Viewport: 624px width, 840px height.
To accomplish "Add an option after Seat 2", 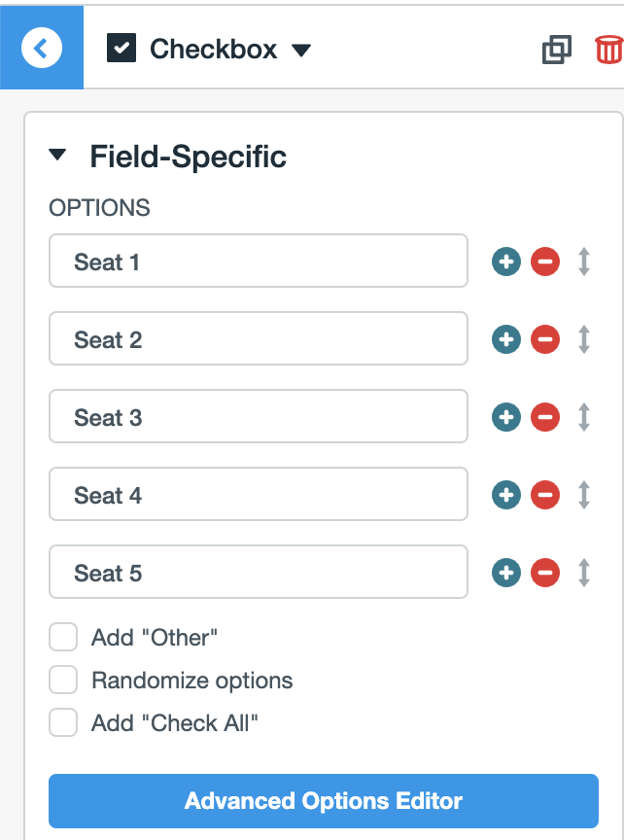I will [x=506, y=339].
